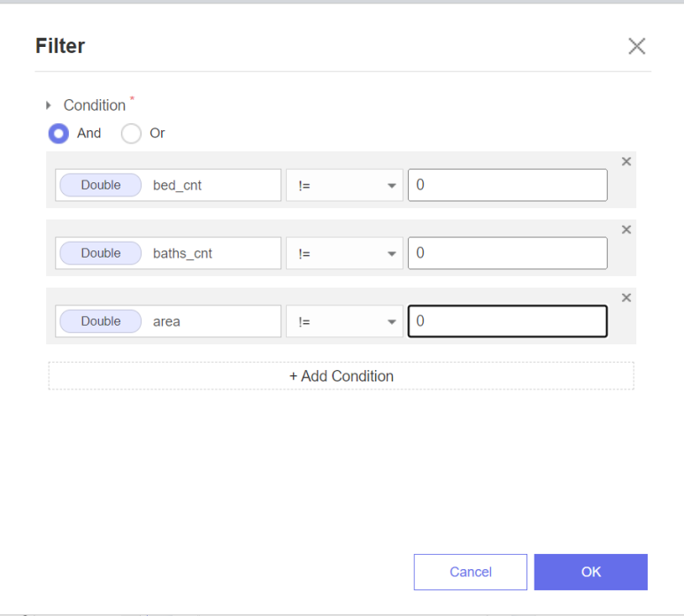Select the Or radio button

[x=131, y=133]
